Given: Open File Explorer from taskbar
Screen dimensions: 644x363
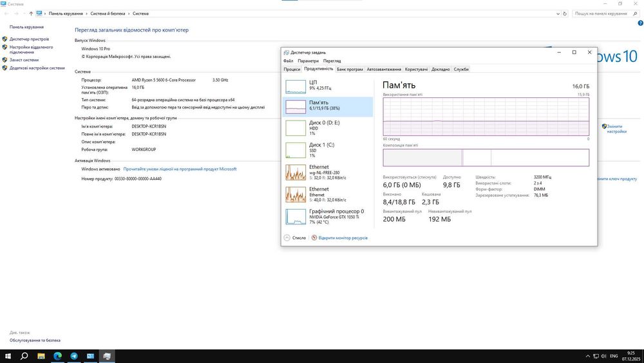Looking at the screenshot, I should [x=41, y=356].
